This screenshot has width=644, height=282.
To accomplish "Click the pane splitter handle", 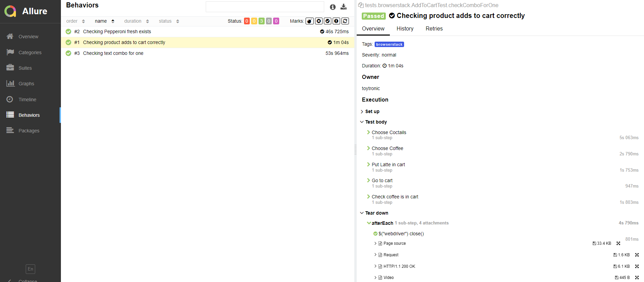I will click(x=355, y=150).
